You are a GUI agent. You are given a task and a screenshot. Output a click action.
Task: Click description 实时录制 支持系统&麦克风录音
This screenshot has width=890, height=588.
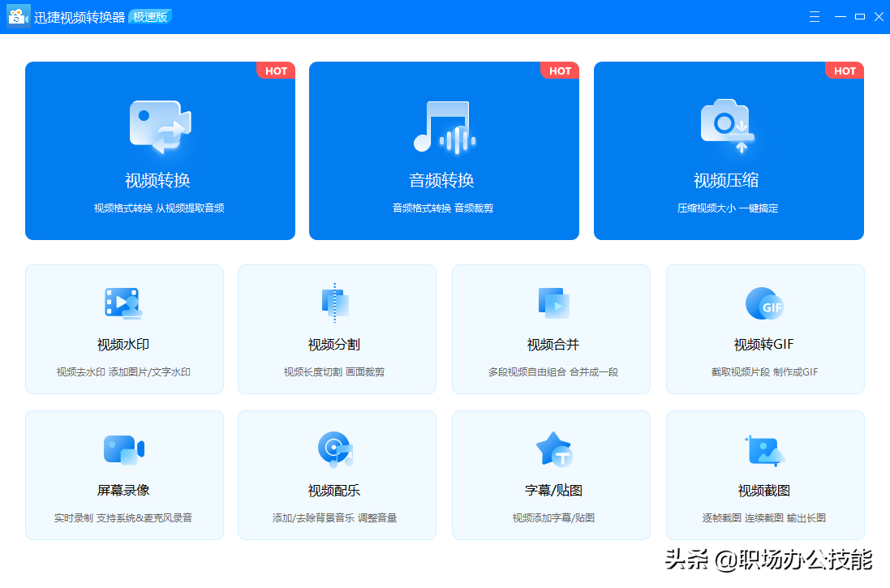[x=123, y=518]
